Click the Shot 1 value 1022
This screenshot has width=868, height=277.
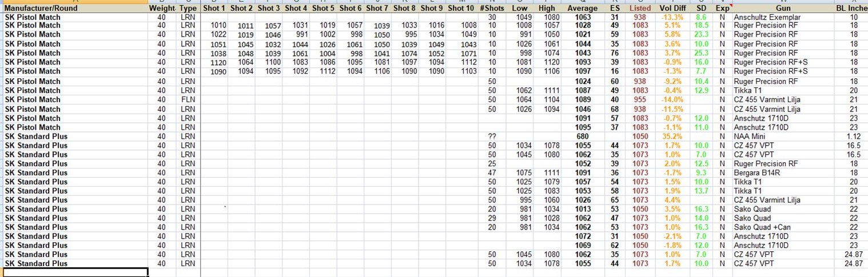click(218, 35)
